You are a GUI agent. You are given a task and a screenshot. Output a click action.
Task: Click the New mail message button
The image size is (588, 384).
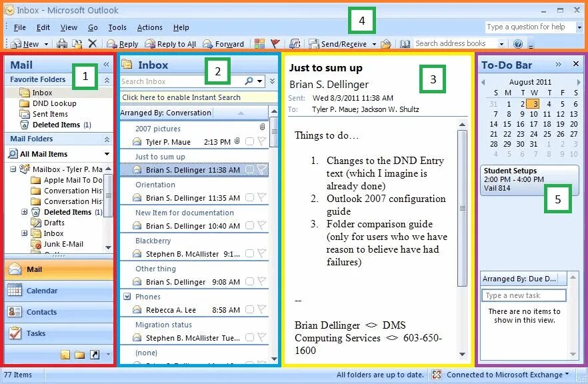pyautogui.click(x=25, y=44)
